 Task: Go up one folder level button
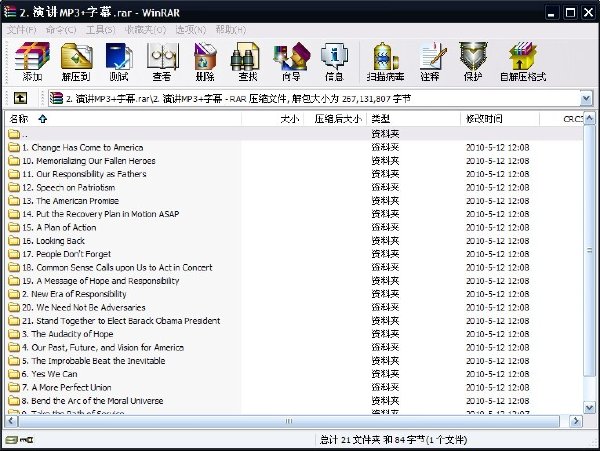20,98
